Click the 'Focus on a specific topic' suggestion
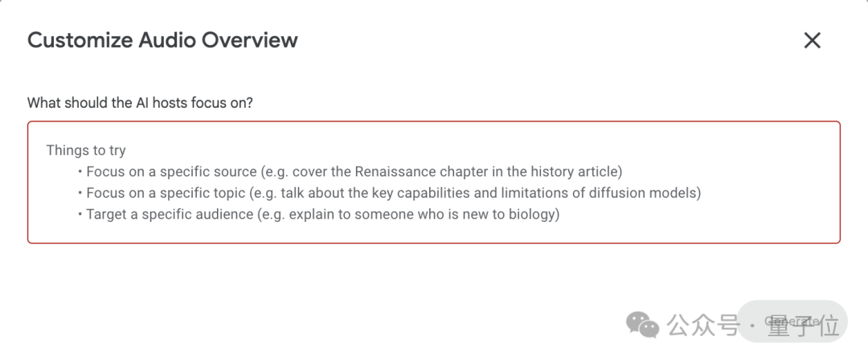The width and height of the screenshot is (868, 361). click(x=166, y=193)
